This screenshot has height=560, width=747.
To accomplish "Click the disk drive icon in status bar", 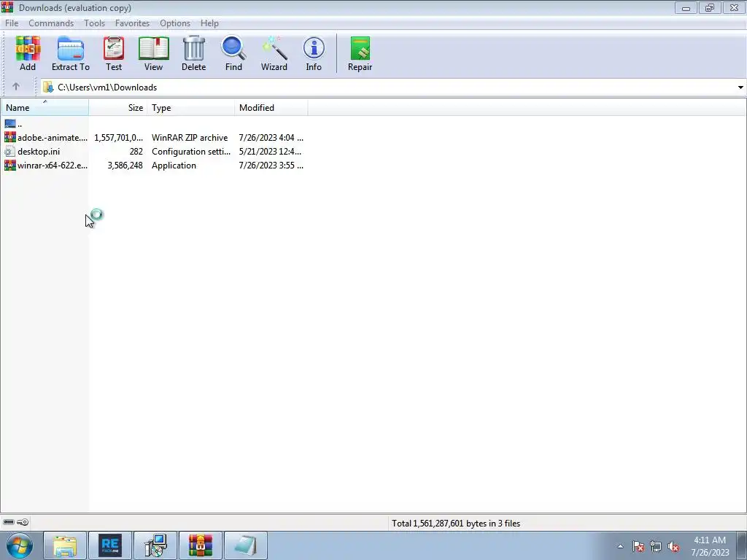I will click(9, 522).
